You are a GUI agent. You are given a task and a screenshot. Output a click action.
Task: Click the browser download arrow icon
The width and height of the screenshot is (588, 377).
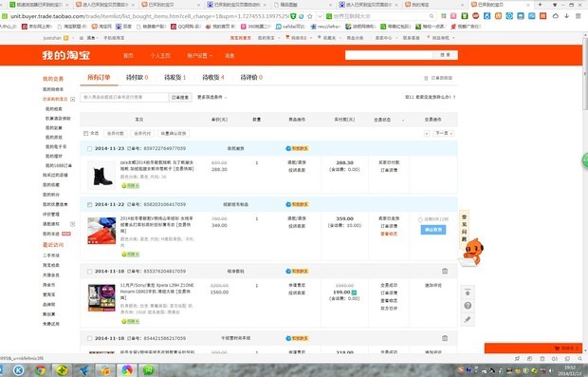pos(566,16)
